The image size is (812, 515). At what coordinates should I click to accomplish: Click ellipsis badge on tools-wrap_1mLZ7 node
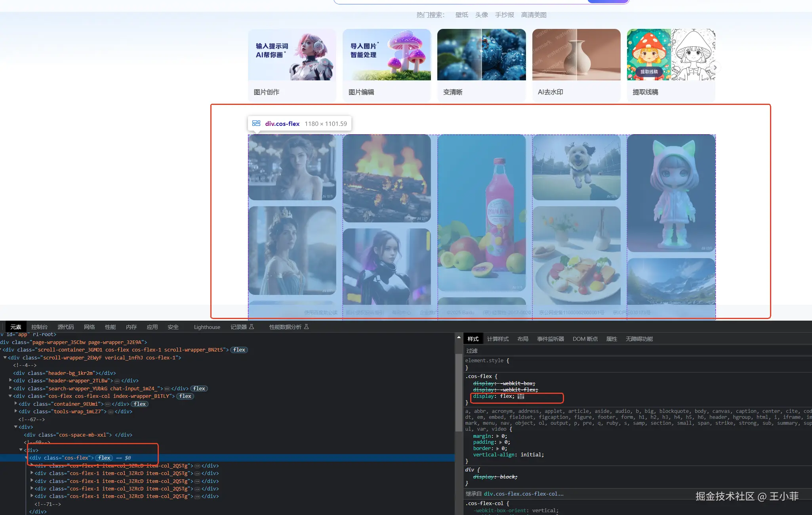point(111,412)
